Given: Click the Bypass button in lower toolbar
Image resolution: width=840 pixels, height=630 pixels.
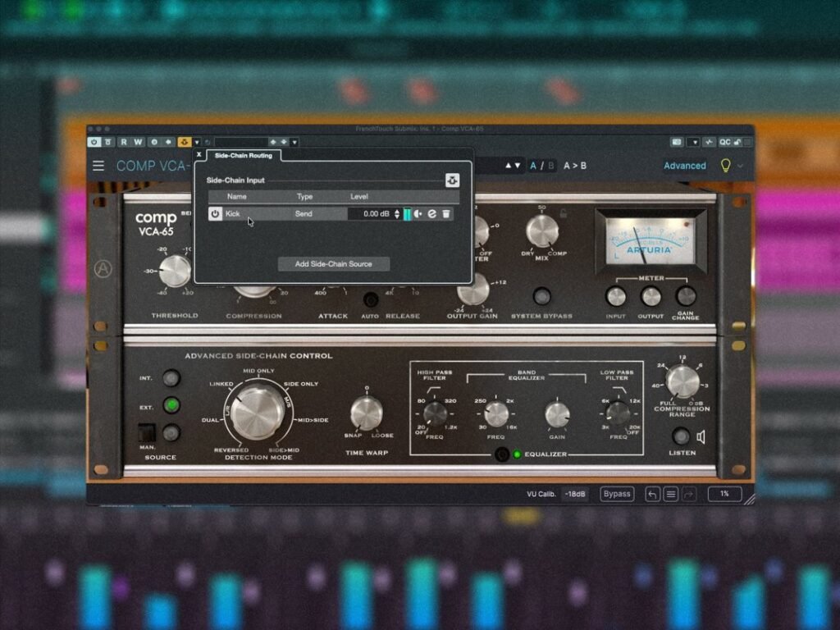Looking at the screenshot, I should (617, 494).
